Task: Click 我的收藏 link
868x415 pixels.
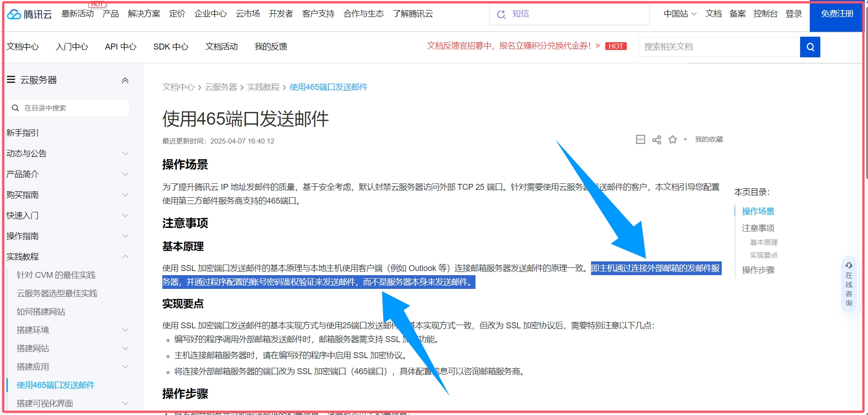Action: point(709,139)
